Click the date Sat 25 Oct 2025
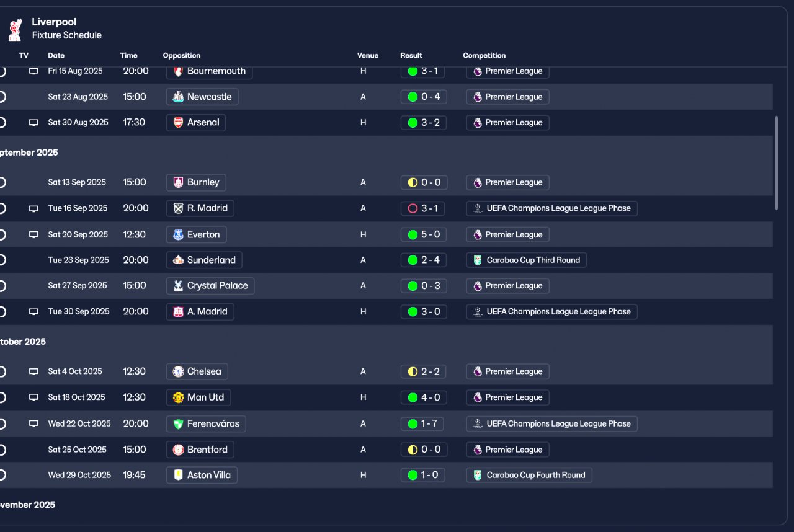Image resolution: width=794 pixels, height=532 pixels. pos(78,450)
